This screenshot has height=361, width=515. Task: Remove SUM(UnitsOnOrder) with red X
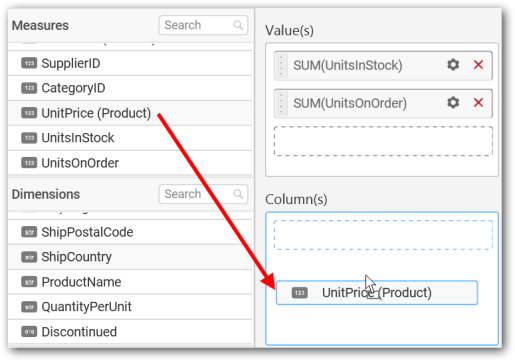point(478,102)
